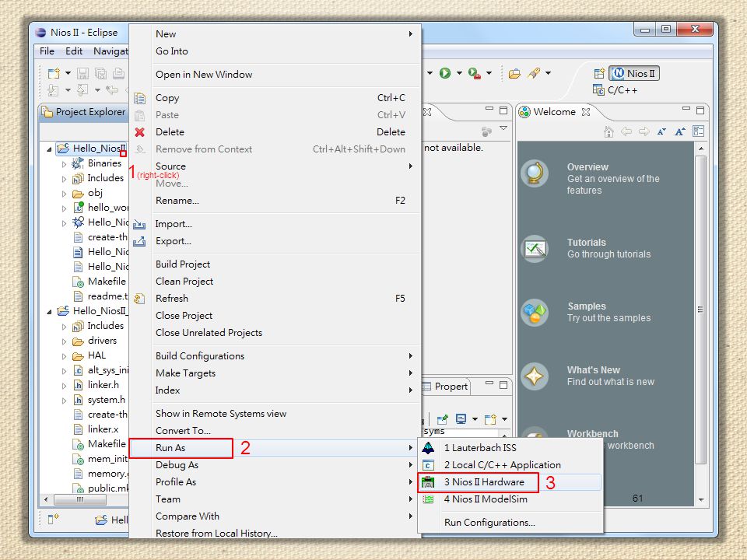Expand the system.h tree node

click(65, 401)
